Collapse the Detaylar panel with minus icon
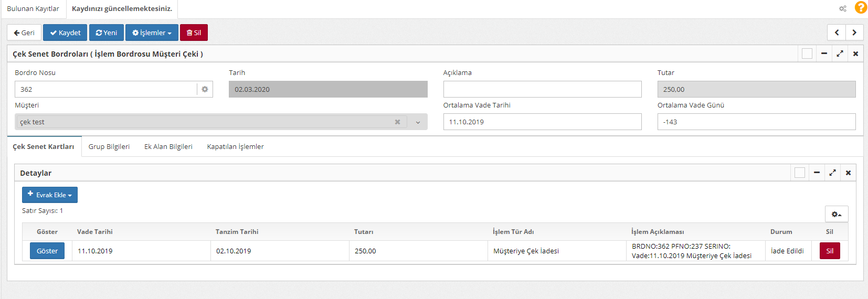Viewport: 868px width, 299px height. pyautogui.click(x=817, y=173)
